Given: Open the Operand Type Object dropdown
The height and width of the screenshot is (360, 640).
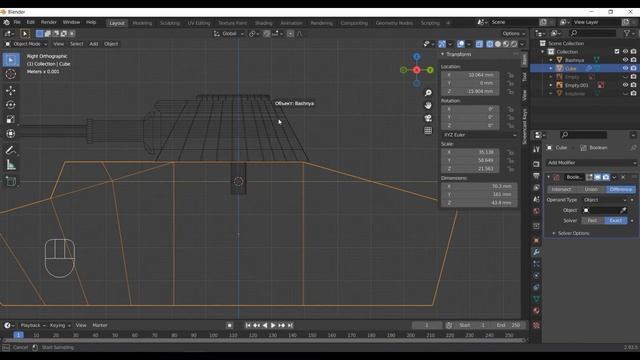Looking at the screenshot, I should click(604, 200).
